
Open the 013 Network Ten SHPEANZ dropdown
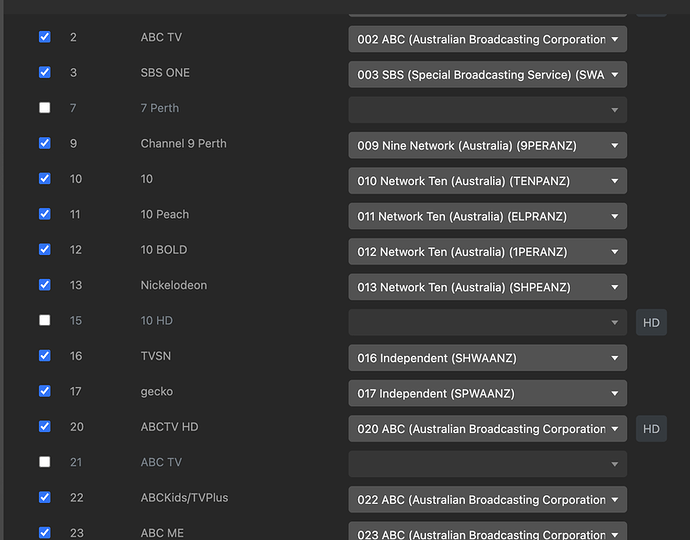(488, 287)
